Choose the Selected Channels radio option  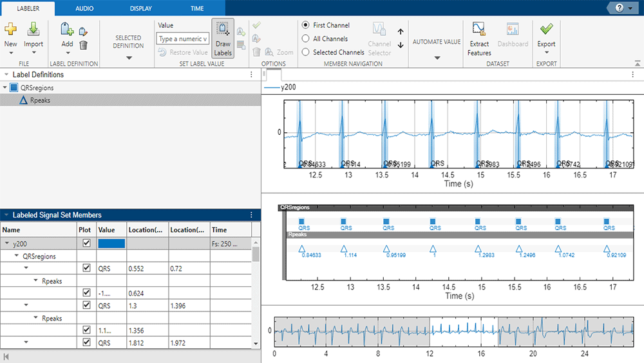click(305, 52)
